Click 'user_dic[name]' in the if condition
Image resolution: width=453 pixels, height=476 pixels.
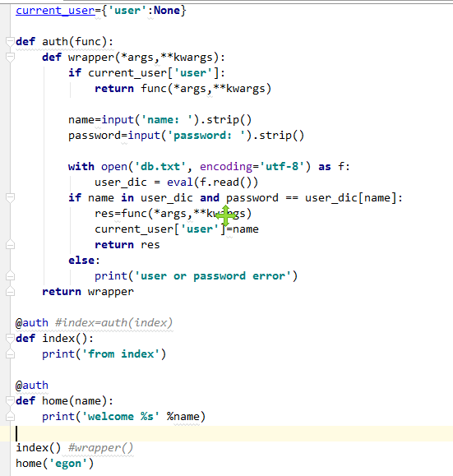pos(351,198)
